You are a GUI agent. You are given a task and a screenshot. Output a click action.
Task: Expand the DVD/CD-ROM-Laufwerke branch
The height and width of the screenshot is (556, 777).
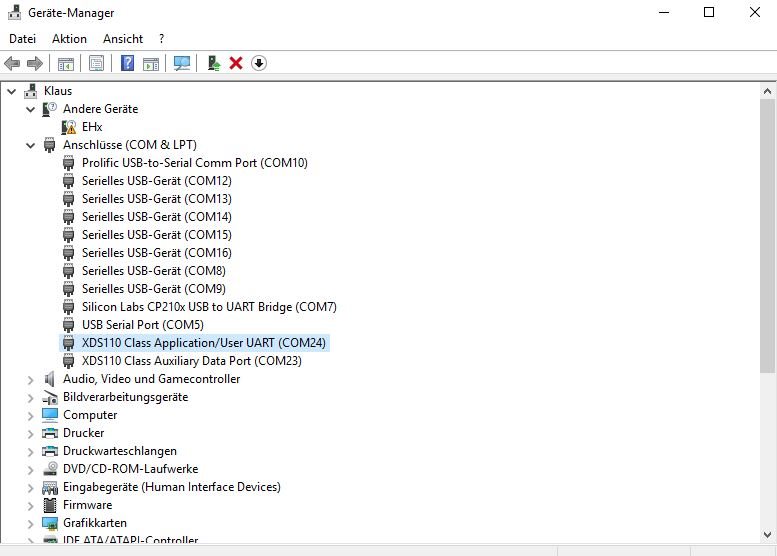(x=31, y=469)
